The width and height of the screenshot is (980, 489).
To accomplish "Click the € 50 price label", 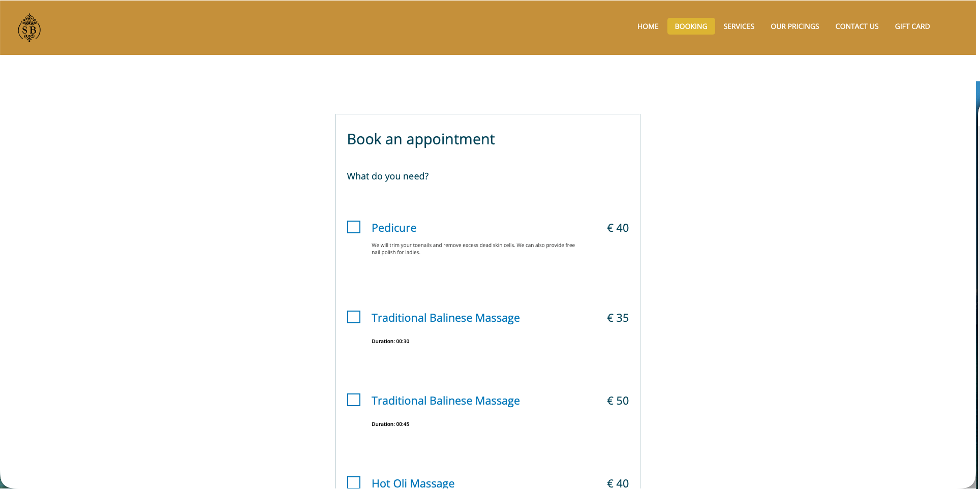I will (618, 401).
